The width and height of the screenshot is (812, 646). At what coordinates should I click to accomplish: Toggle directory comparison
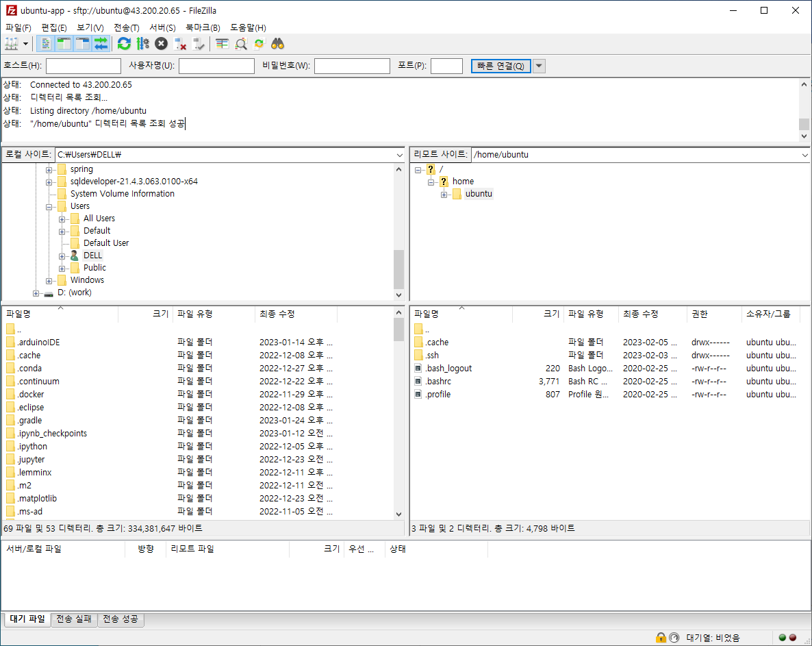pos(241,44)
